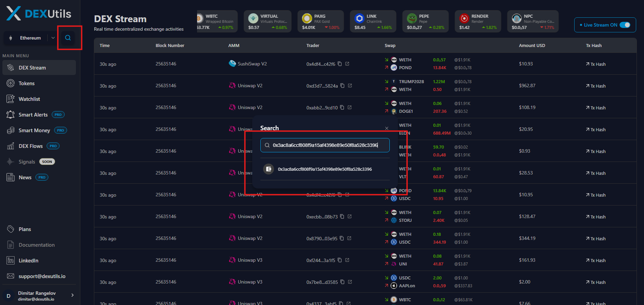Open Tx Hash for the $20.95 swap
644x305 pixels.
coord(596,129)
